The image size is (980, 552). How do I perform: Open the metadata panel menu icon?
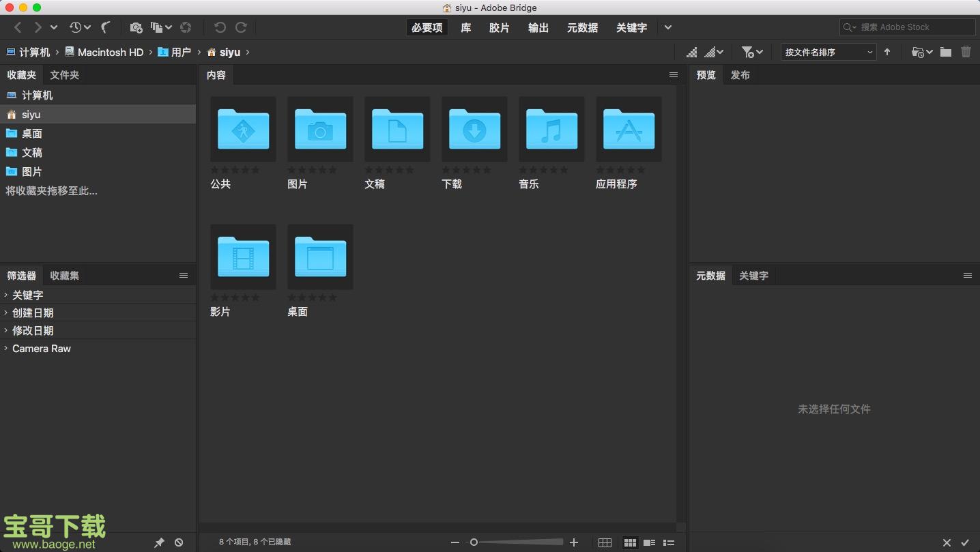point(968,276)
